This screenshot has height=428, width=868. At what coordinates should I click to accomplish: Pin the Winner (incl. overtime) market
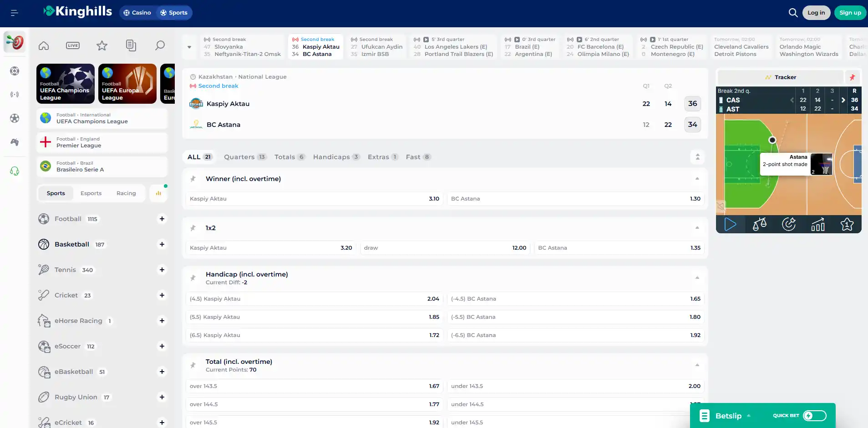point(193,179)
